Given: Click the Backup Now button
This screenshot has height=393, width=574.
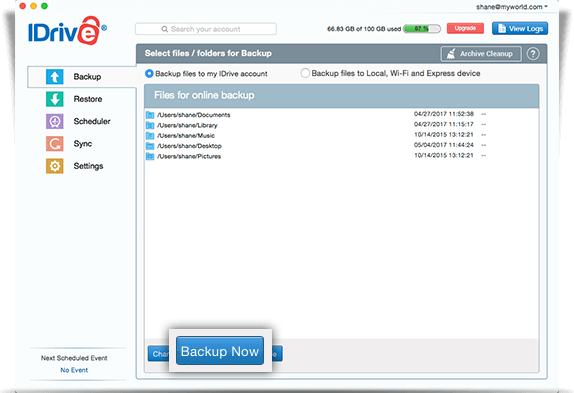Looking at the screenshot, I should tap(220, 351).
